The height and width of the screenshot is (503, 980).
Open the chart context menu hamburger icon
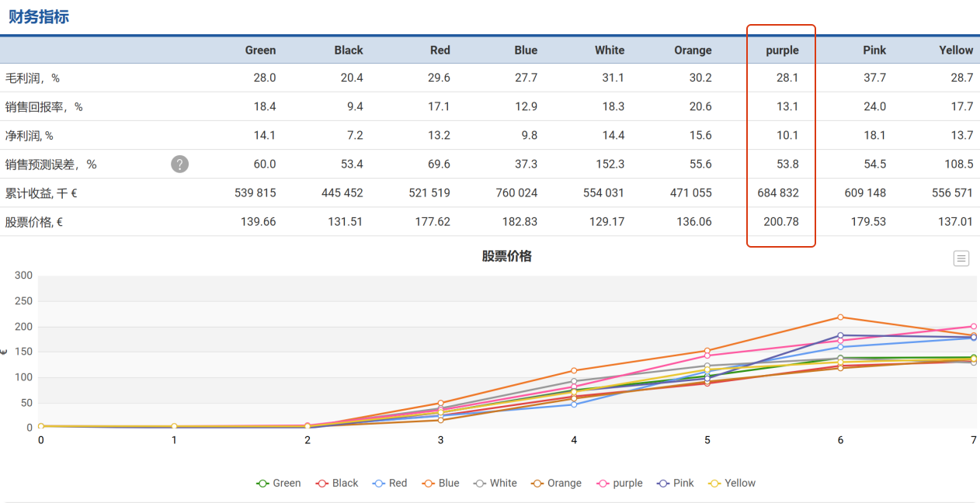(961, 258)
